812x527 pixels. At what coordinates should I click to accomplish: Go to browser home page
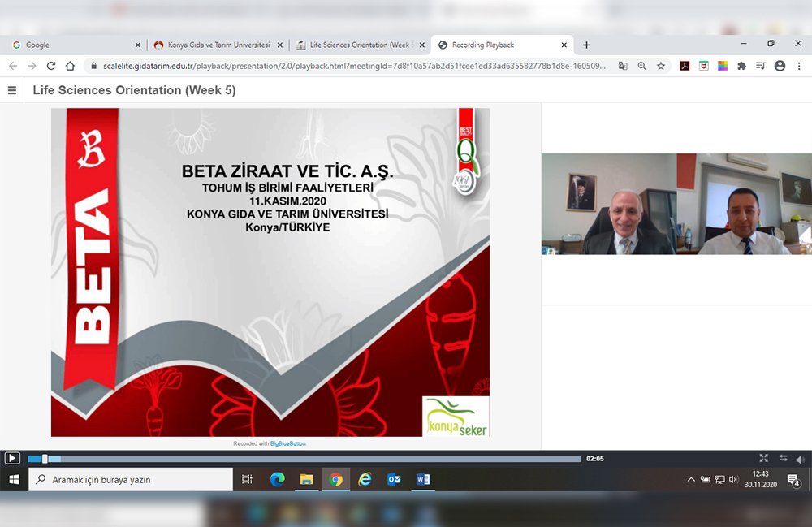(71, 66)
